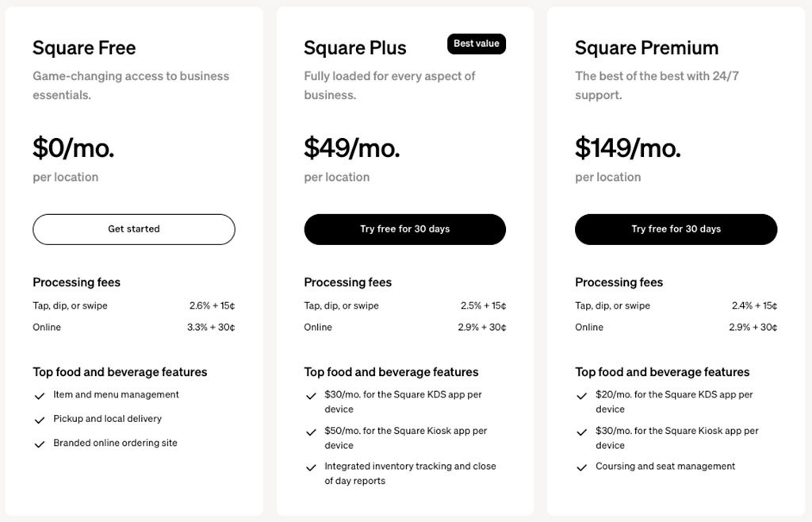Click checkmark for $20/mo. Square KDS app
Viewport: 812px width, 522px height.
(x=582, y=396)
